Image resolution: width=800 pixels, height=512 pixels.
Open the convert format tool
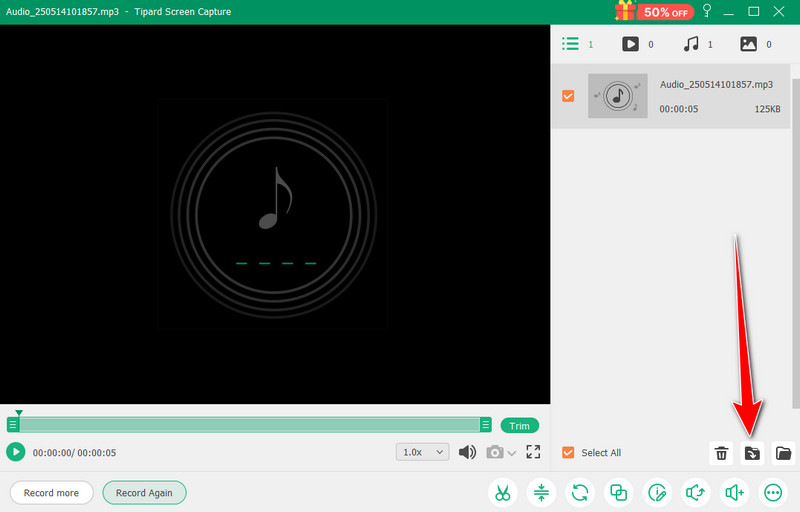click(580, 493)
